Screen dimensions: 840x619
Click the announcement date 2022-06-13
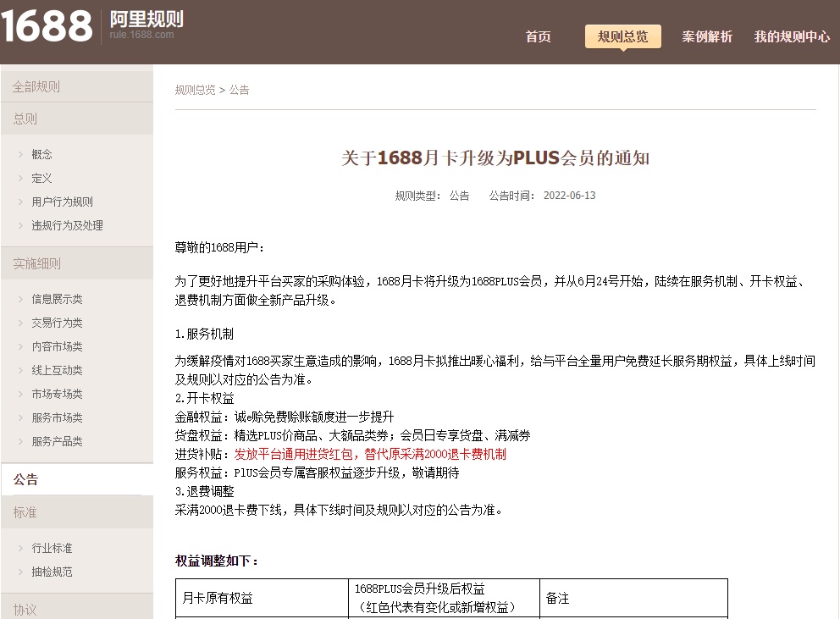570,196
